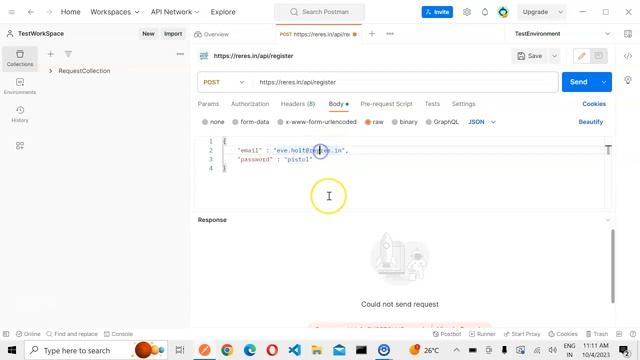Click Start Proxy in status bar
The width and height of the screenshot is (640, 360).
522,334
